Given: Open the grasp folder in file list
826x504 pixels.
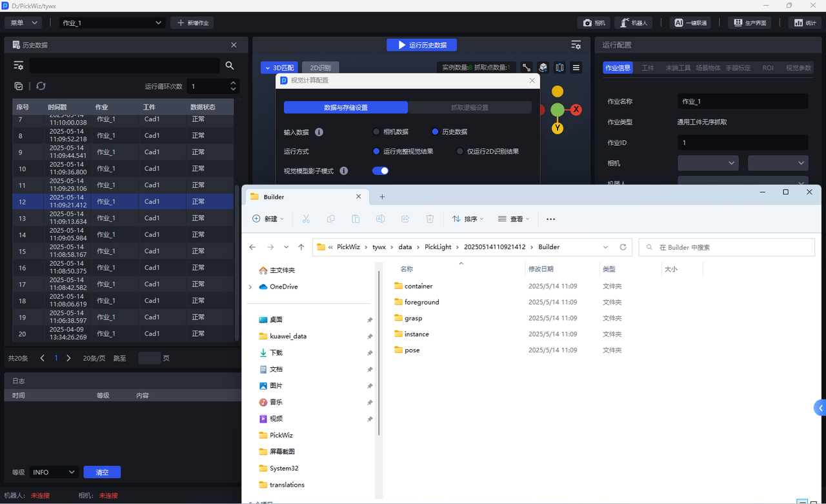Looking at the screenshot, I should [x=413, y=318].
